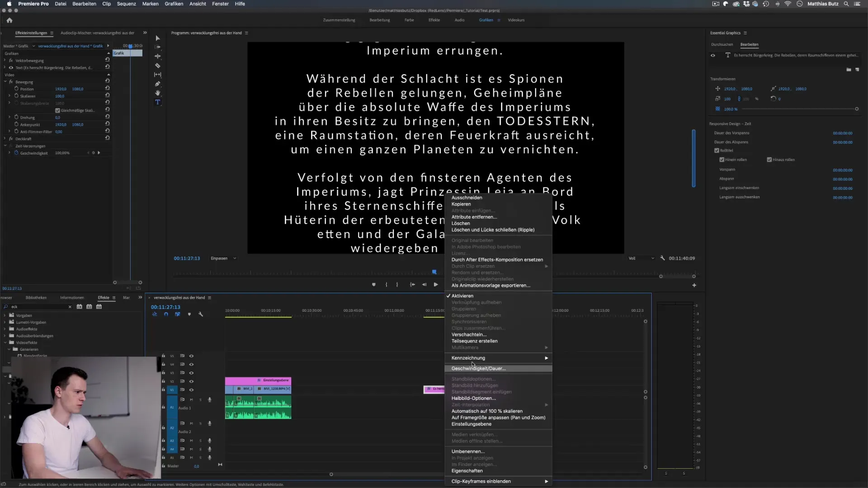Step back one frame in program monitor
Screen dimensions: 868x488
[424, 285]
